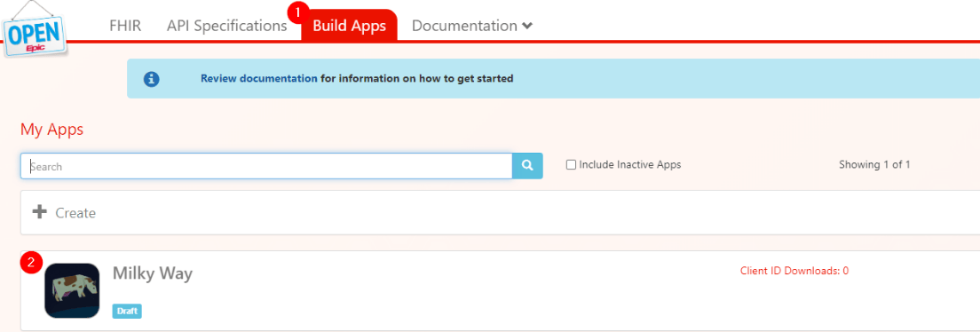This screenshot has height=332, width=980.
Task: Click the red number 2 badge
Action: click(x=30, y=263)
